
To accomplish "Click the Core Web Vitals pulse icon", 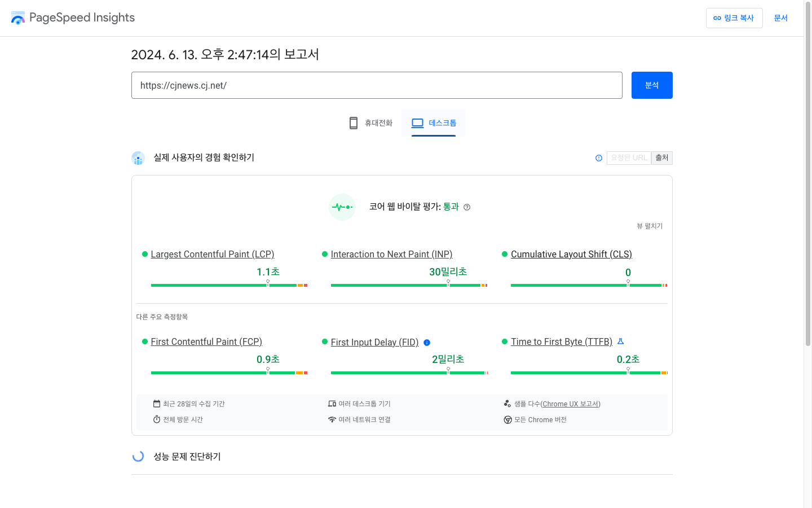I will [342, 207].
